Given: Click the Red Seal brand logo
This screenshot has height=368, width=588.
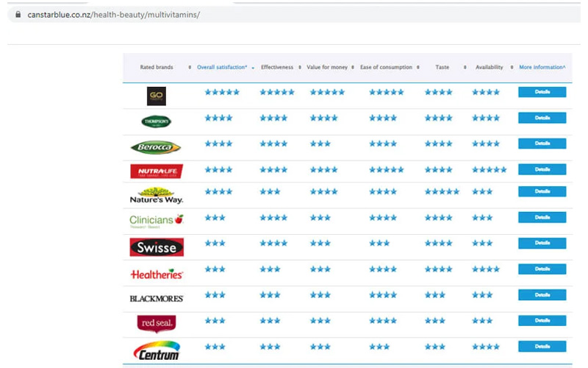Looking at the screenshot, I should [x=157, y=324].
